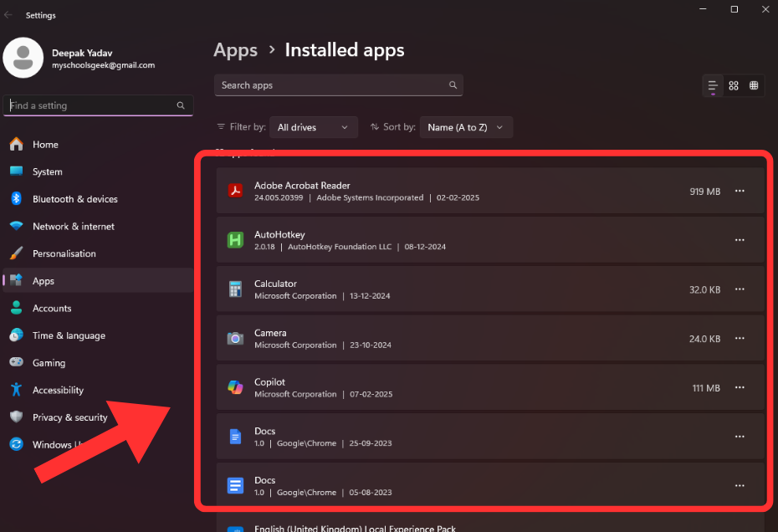This screenshot has width=778, height=532.
Task: Open more options for Calculator
Action: (x=740, y=289)
